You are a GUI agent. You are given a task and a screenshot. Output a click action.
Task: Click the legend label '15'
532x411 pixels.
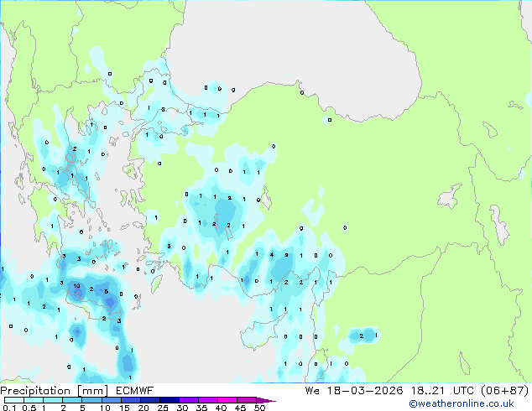pos(124,408)
